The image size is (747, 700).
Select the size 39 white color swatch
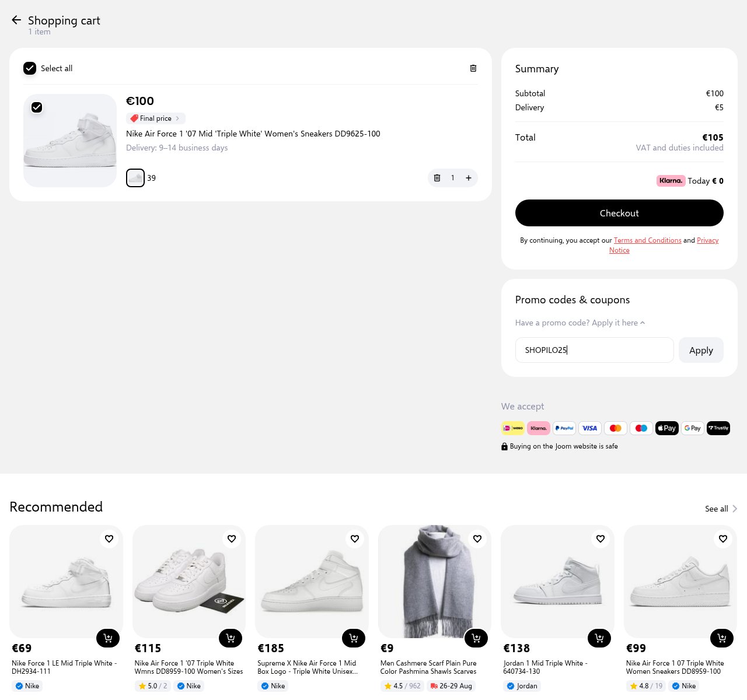click(x=135, y=178)
